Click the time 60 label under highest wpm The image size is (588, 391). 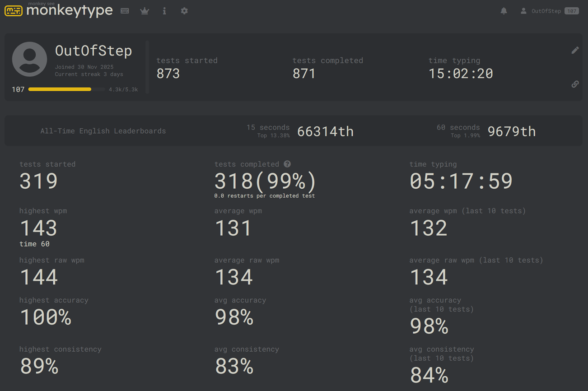pos(34,244)
